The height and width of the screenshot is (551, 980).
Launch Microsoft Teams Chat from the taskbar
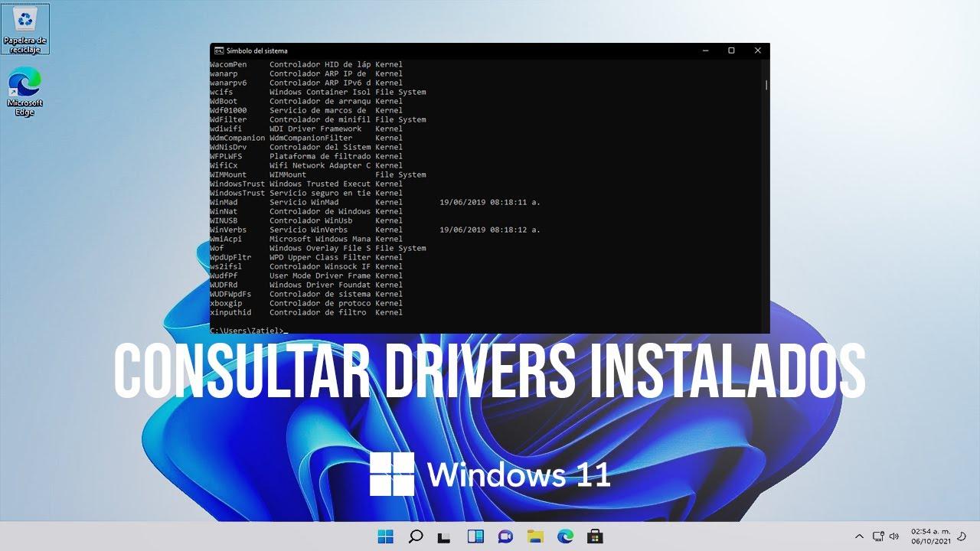505,536
